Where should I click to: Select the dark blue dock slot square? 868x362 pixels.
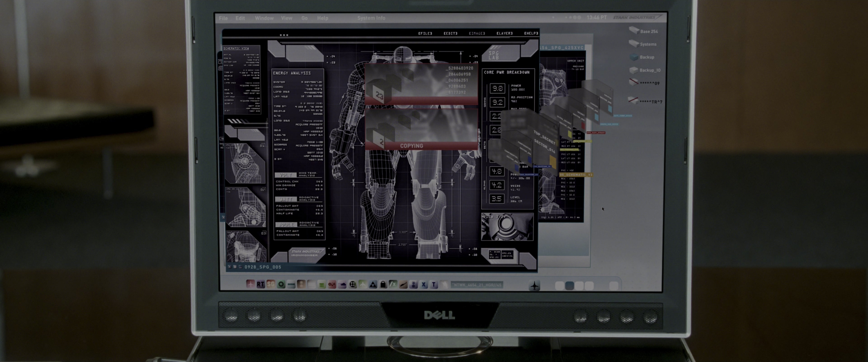click(x=569, y=286)
